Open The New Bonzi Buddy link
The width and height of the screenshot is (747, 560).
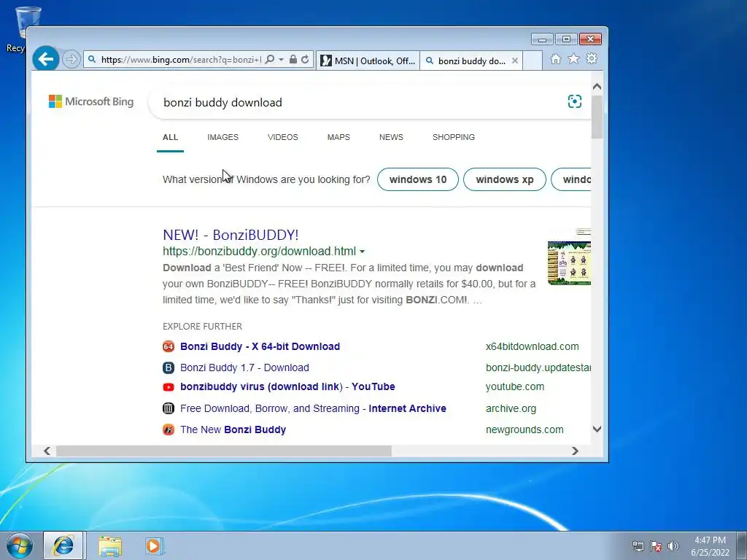(233, 429)
